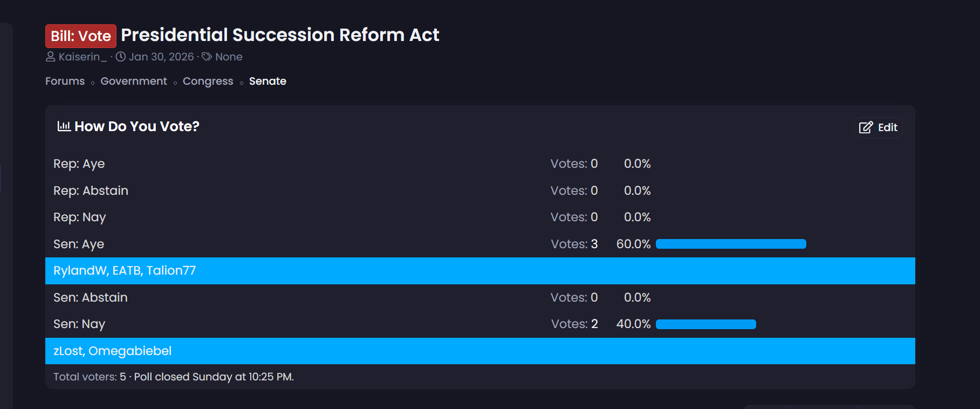980x409 pixels.
Task: Click the author user icon
Action: (x=50, y=57)
